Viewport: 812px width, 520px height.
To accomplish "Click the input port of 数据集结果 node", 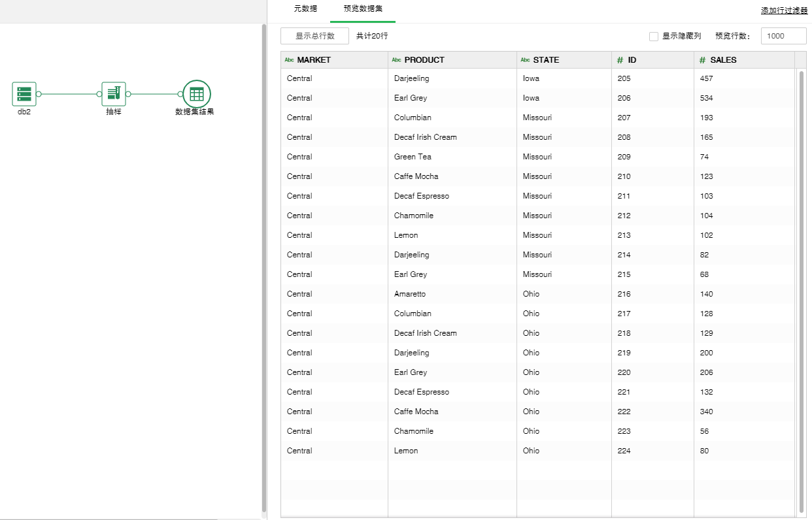I will [x=180, y=94].
